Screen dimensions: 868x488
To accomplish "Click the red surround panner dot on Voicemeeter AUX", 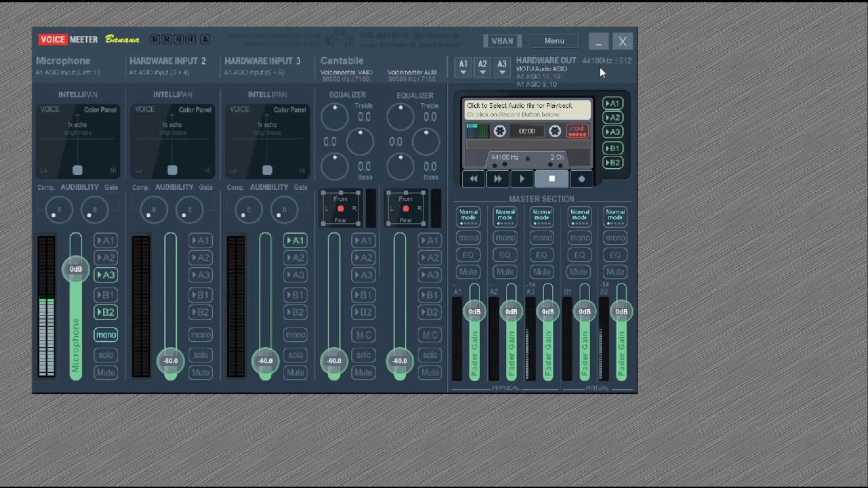I will tap(406, 209).
